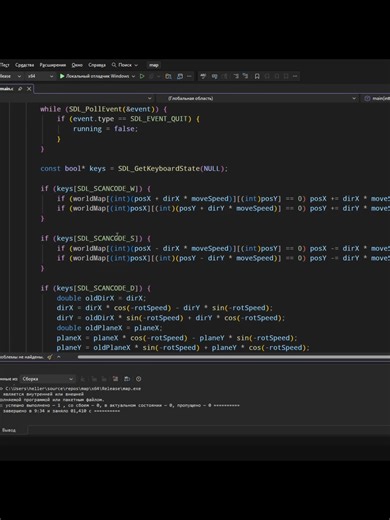Click the map solution name label
This screenshot has height=520, width=390.
pyautogui.click(x=154, y=65)
